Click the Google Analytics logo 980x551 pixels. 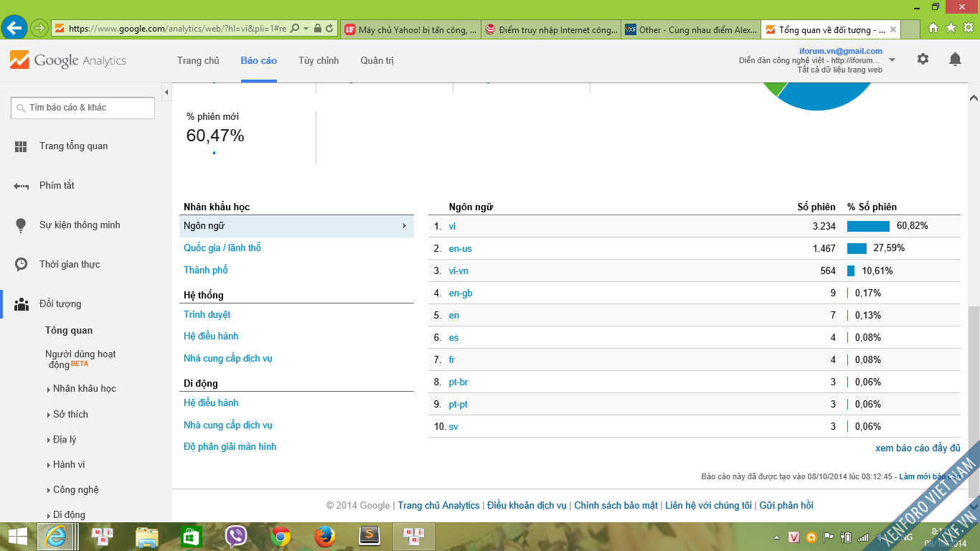tap(68, 60)
